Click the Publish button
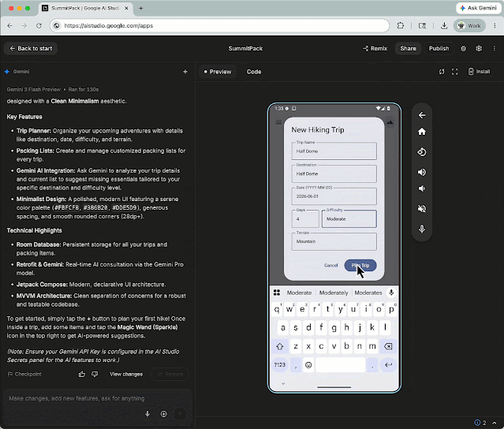The height and width of the screenshot is (429, 504). coord(439,49)
